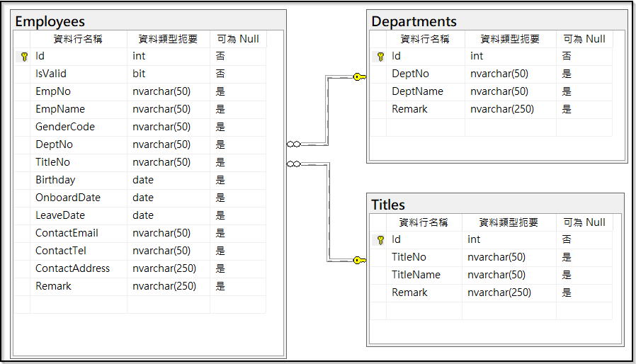Click the 資料類型扼要 column header in Departments

click(x=510, y=39)
